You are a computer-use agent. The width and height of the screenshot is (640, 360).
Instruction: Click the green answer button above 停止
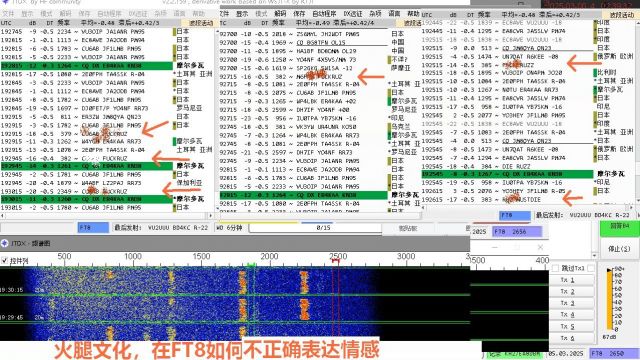pyautogui.click(x=619, y=228)
